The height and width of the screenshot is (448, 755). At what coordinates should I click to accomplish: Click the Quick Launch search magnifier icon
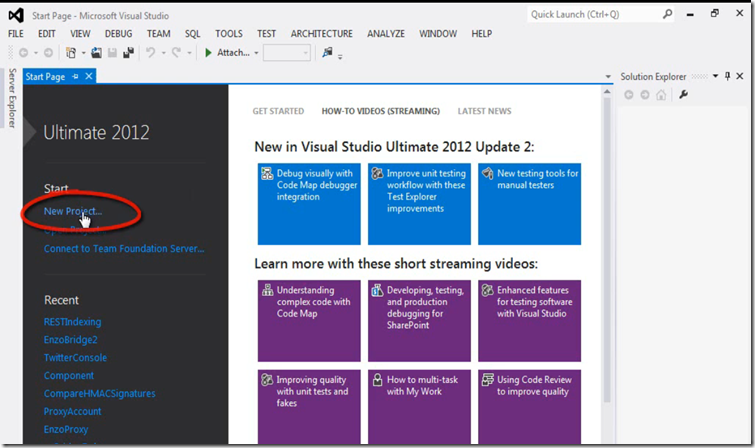click(x=667, y=14)
